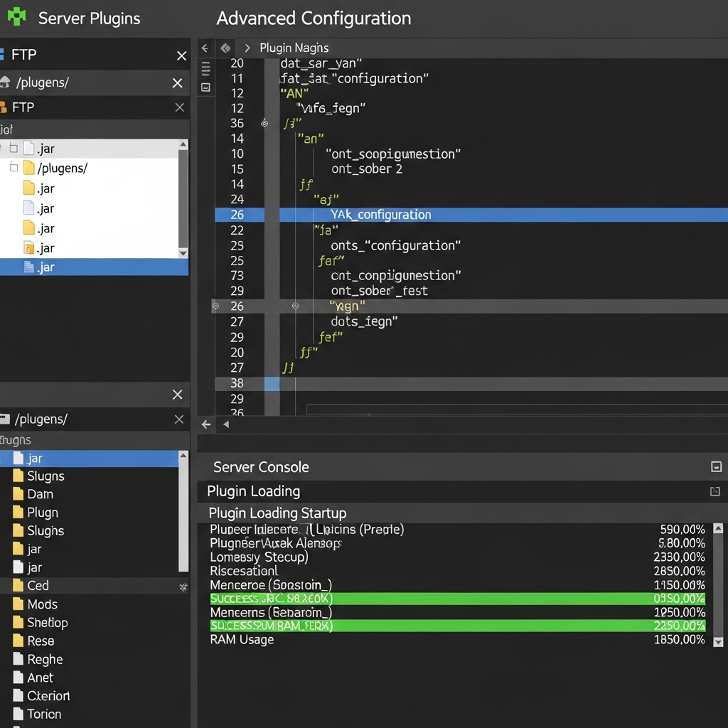
Task: Click the left arrow icon below the editor
Action: (206, 424)
